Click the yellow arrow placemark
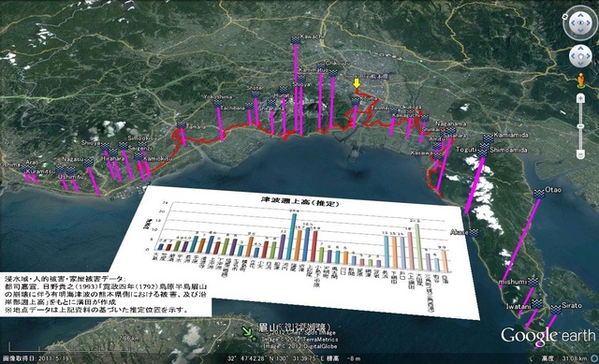This screenshot has height=364, width=599. 357,83
